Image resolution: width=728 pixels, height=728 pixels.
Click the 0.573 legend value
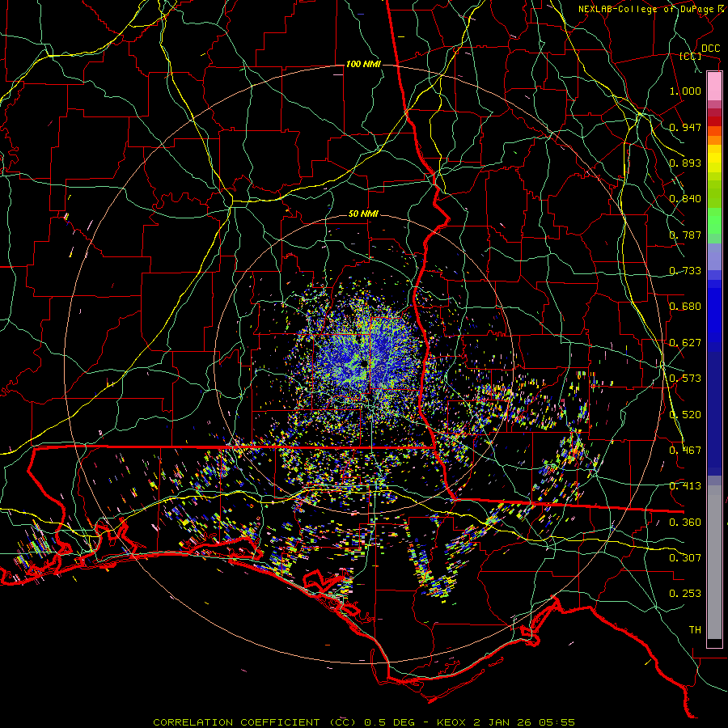click(x=685, y=379)
